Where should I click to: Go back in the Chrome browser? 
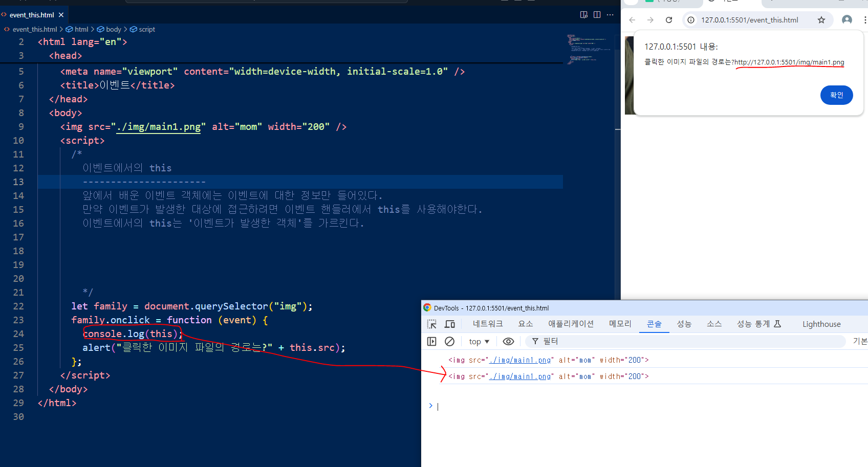[632, 20]
